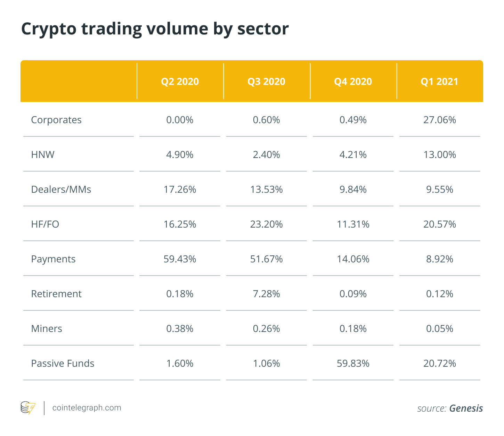This screenshot has width=504, height=436.
Task: Click the Payments row label
Action: tap(53, 259)
